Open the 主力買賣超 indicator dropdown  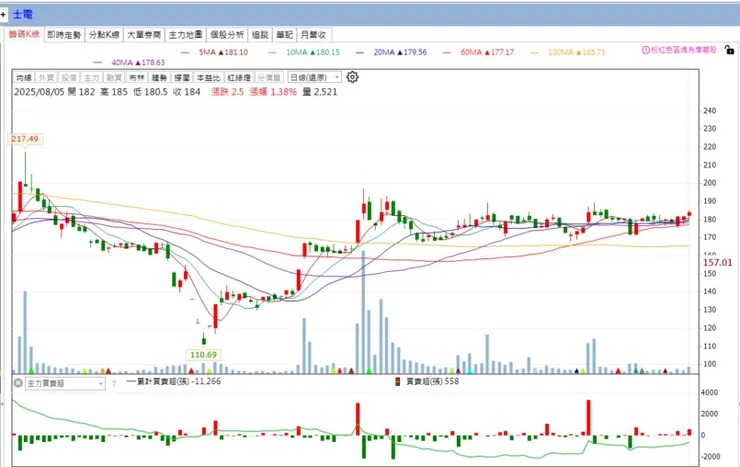66,384
